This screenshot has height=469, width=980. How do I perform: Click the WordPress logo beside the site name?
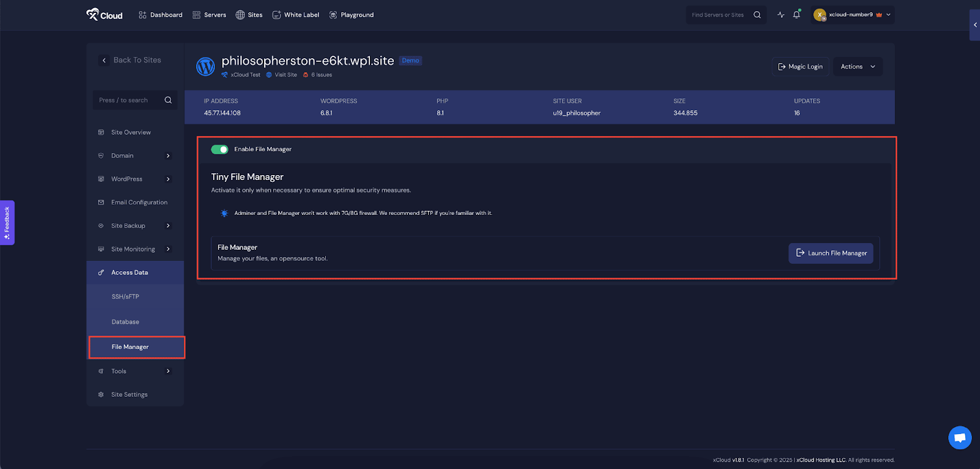(x=205, y=66)
